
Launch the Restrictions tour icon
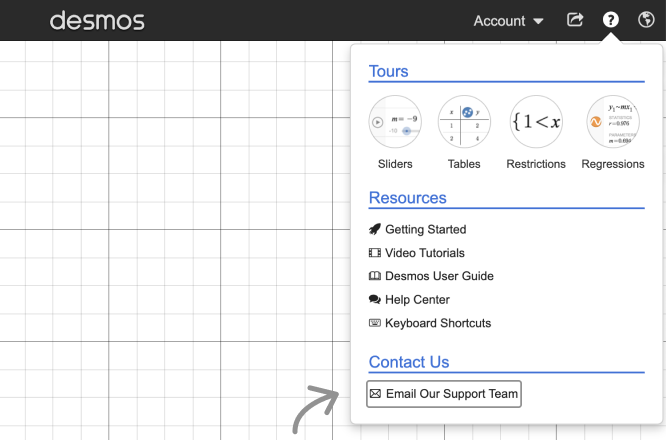click(x=536, y=122)
